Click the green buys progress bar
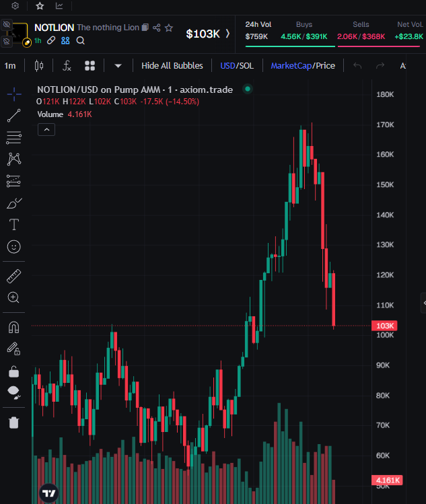This screenshot has height=504, width=426. [x=290, y=46]
